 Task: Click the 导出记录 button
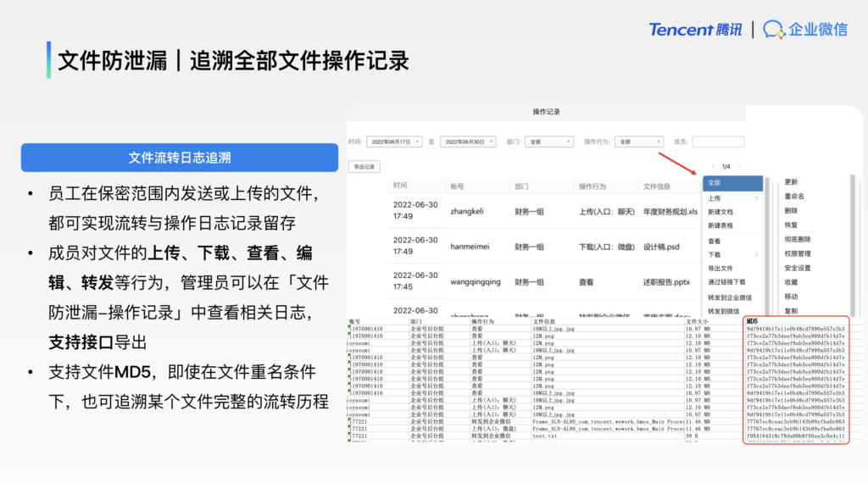click(x=364, y=167)
